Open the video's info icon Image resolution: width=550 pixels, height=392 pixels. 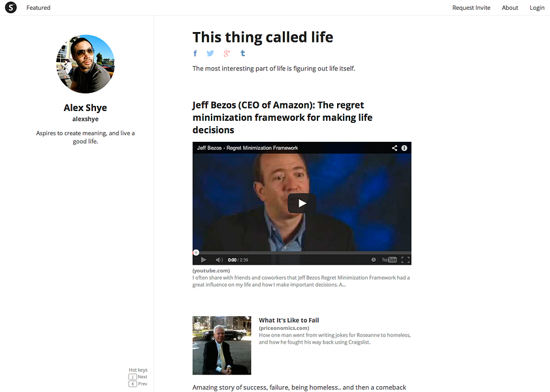(404, 148)
